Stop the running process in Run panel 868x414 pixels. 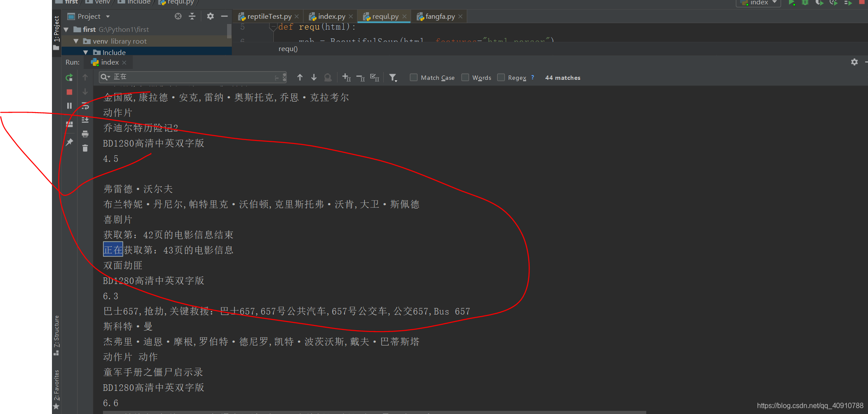[69, 92]
